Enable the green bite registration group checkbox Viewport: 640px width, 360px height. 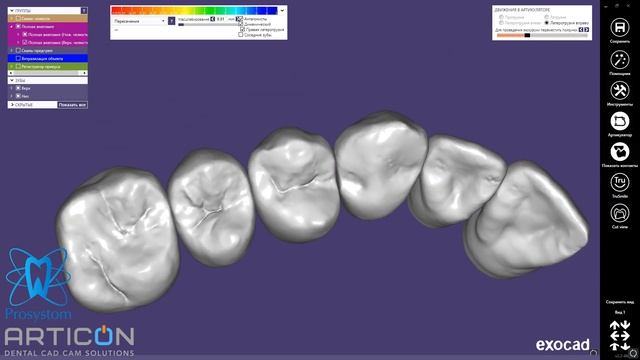point(18,67)
